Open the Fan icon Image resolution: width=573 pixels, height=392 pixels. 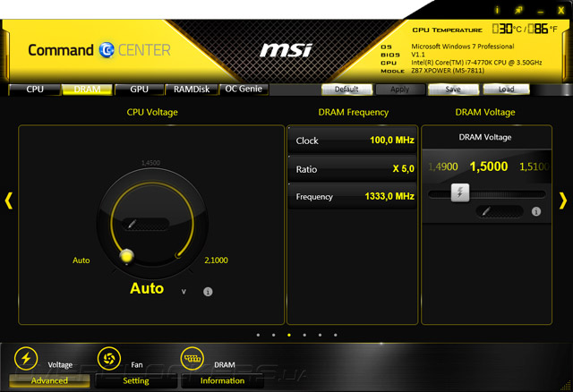tap(109, 358)
